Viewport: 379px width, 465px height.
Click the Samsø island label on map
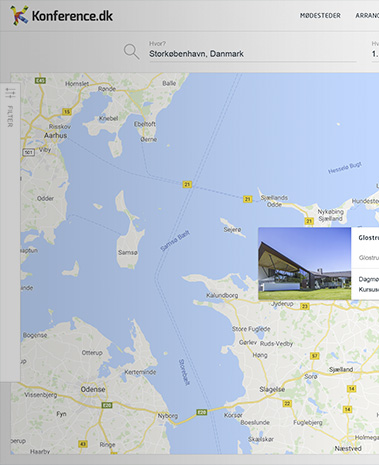pyautogui.click(x=128, y=252)
